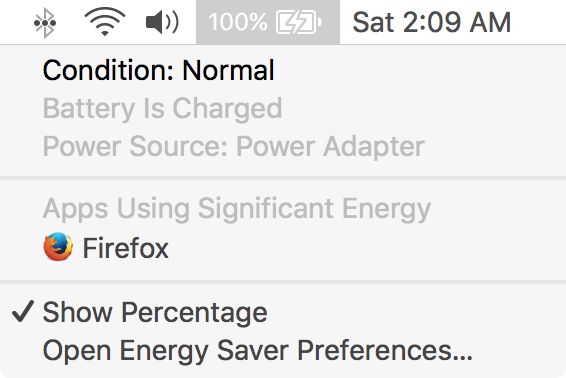The image size is (566, 378).
Task: Open the Sat 2:09 AM clock menu
Action: click(431, 22)
